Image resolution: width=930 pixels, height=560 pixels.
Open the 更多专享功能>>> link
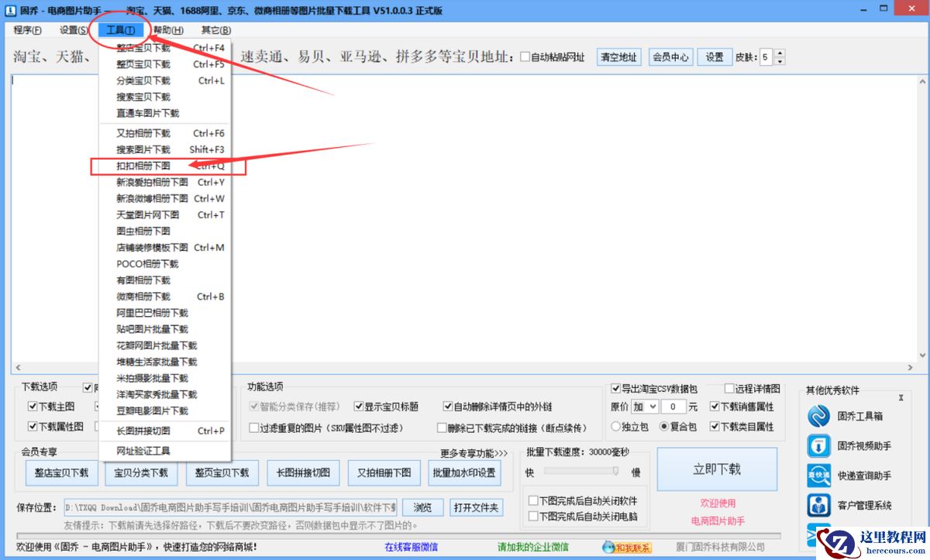[x=474, y=453]
